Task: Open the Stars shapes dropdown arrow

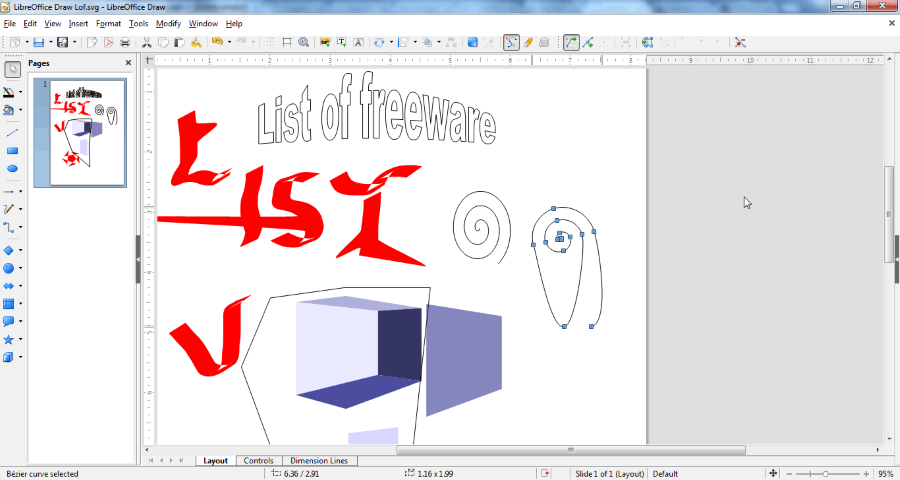Action: (x=21, y=339)
